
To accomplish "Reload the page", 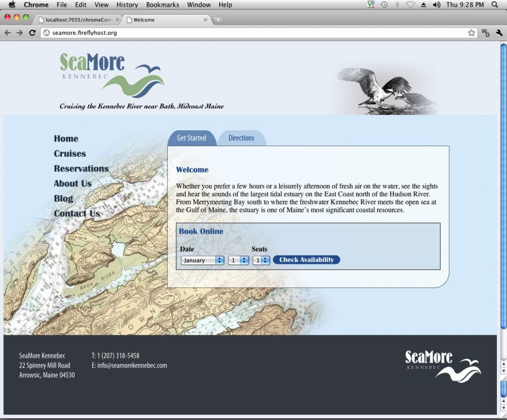I will pos(32,33).
